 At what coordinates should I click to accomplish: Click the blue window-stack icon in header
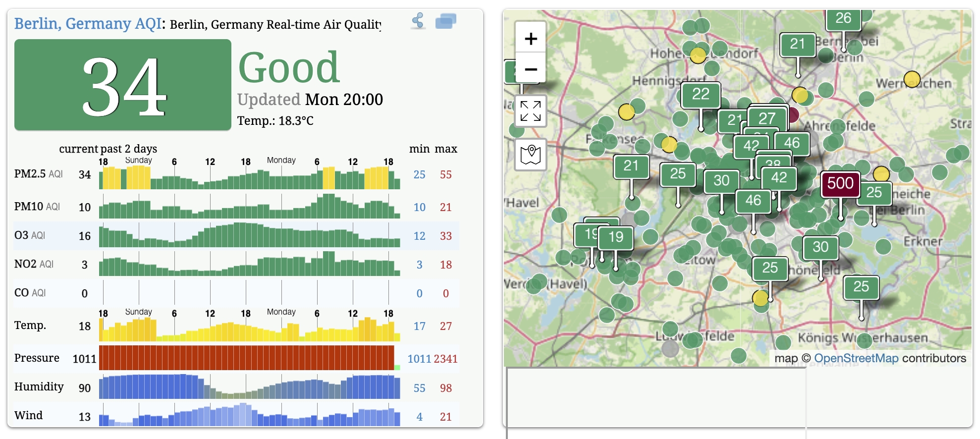tap(446, 21)
